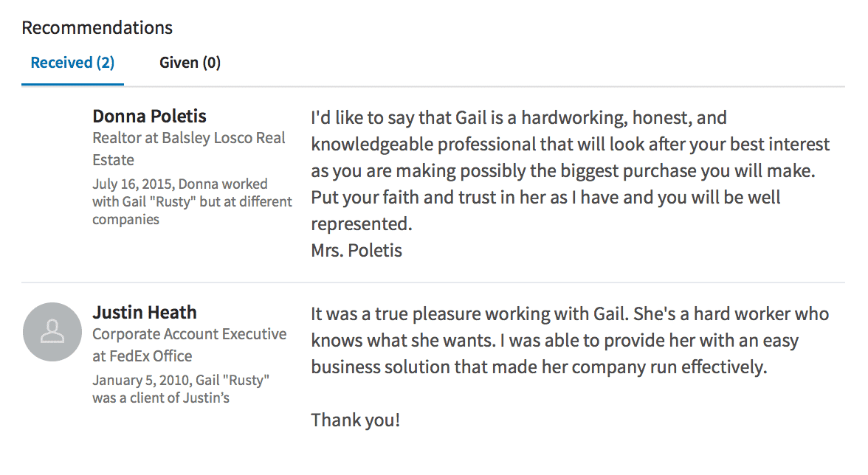Open Justin Heath's profile name link
The width and height of the screenshot is (868, 475).
pyautogui.click(x=144, y=312)
